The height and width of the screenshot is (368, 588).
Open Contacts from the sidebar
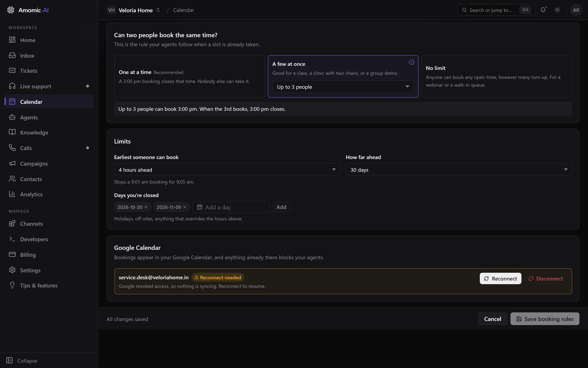[x=49, y=179]
